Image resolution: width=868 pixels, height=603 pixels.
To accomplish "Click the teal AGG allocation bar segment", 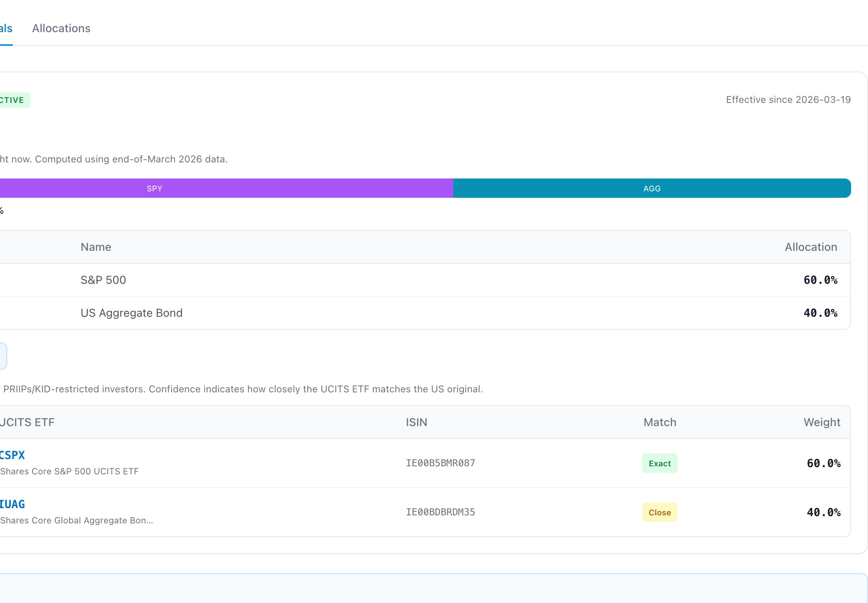I will [652, 188].
